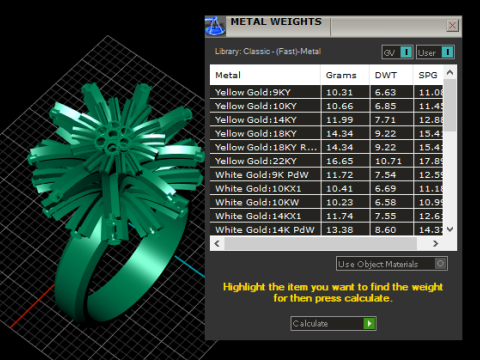Screen dimensions: 480x360
Task: Click the table's scroll down arrow
Action: coord(450,229)
